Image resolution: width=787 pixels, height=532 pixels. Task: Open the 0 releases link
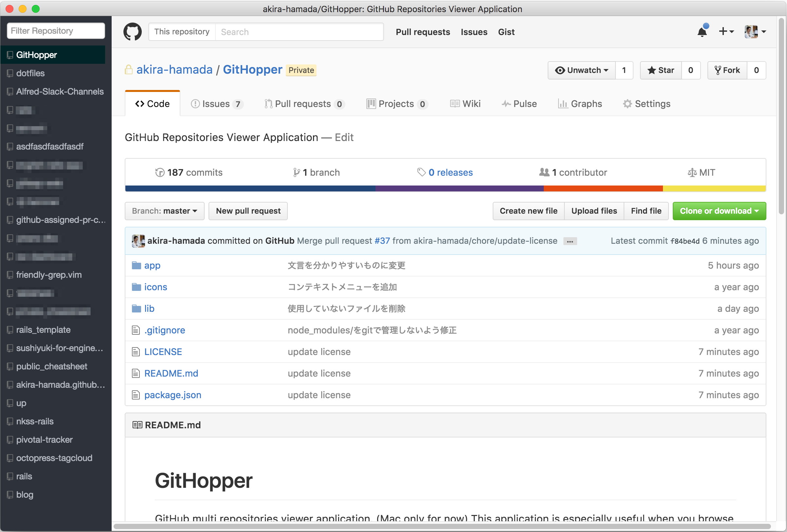click(x=450, y=173)
